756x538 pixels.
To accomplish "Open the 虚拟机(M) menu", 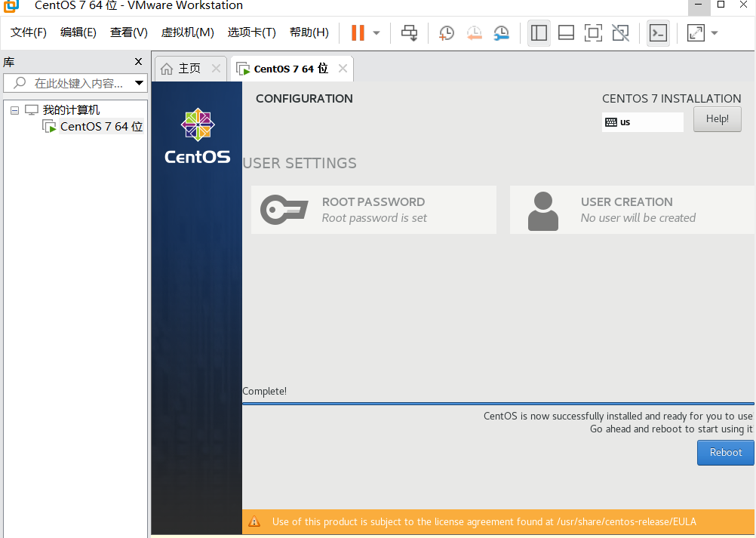I will pyautogui.click(x=188, y=32).
